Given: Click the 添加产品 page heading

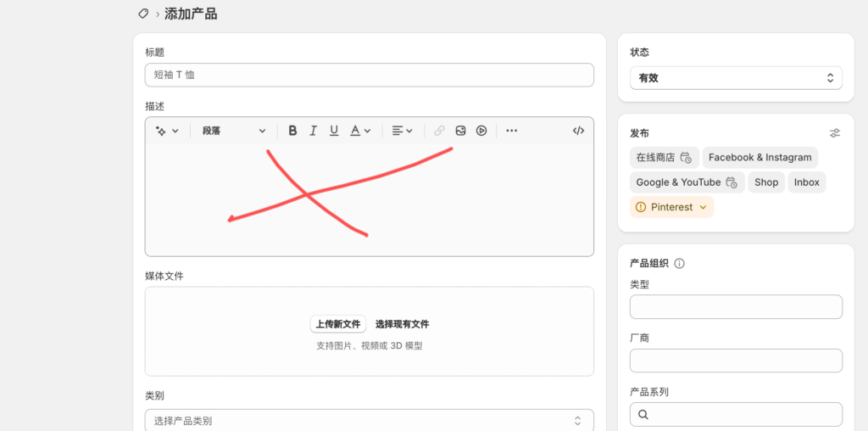Looking at the screenshot, I should pos(191,14).
